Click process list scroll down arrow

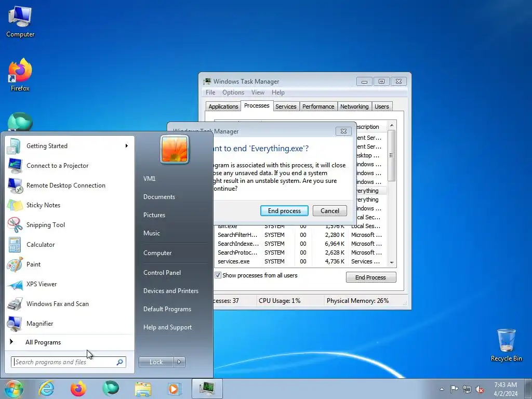click(x=392, y=263)
